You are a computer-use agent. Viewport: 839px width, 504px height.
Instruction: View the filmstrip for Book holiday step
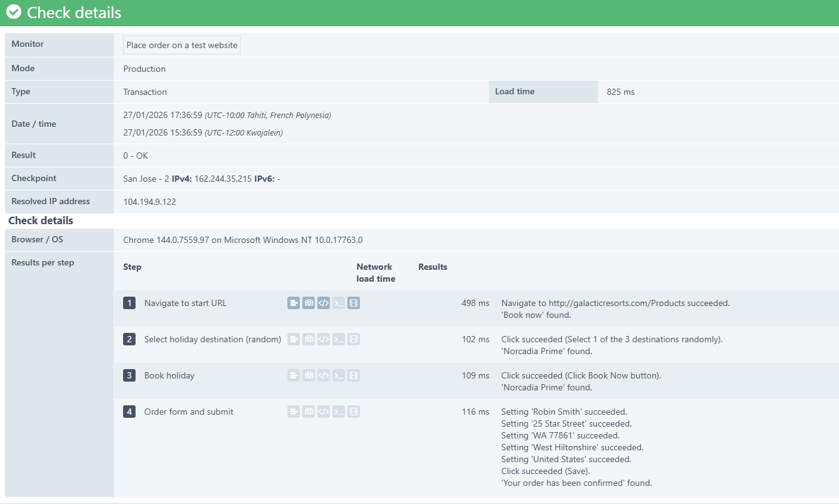point(354,375)
